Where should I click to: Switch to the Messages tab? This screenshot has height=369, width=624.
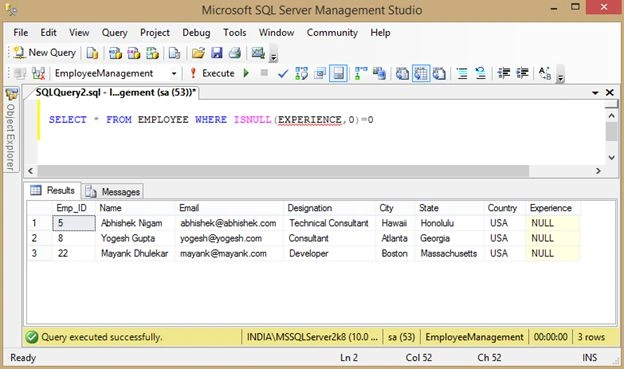[x=113, y=191]
